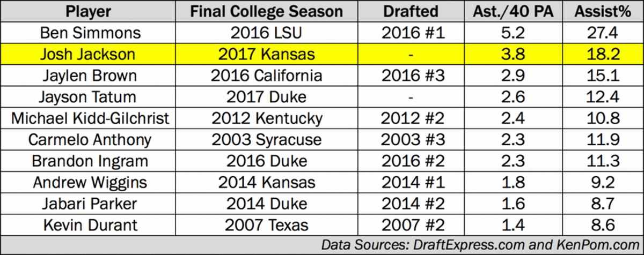Select the Ben Simmons player cell
The height and width of the screenshot is (255, 644).
90,33
